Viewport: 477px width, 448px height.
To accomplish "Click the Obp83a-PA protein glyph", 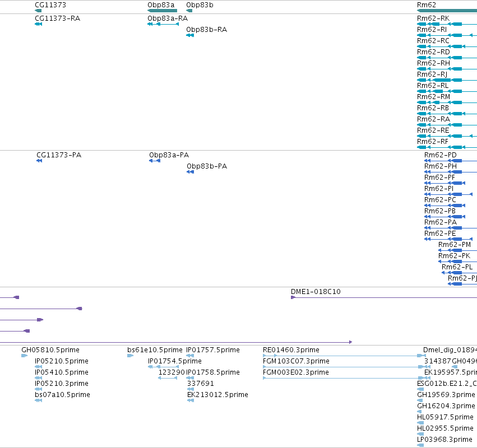I will 155,161.
